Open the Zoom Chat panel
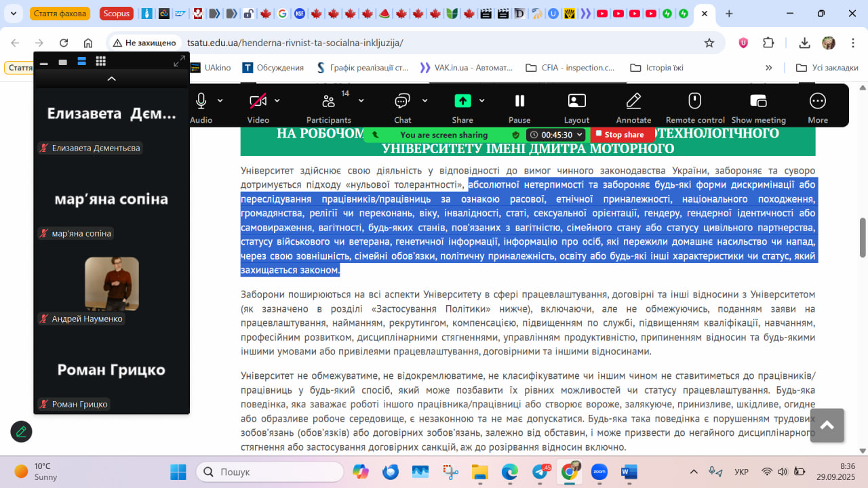 (x=403, y=102)
